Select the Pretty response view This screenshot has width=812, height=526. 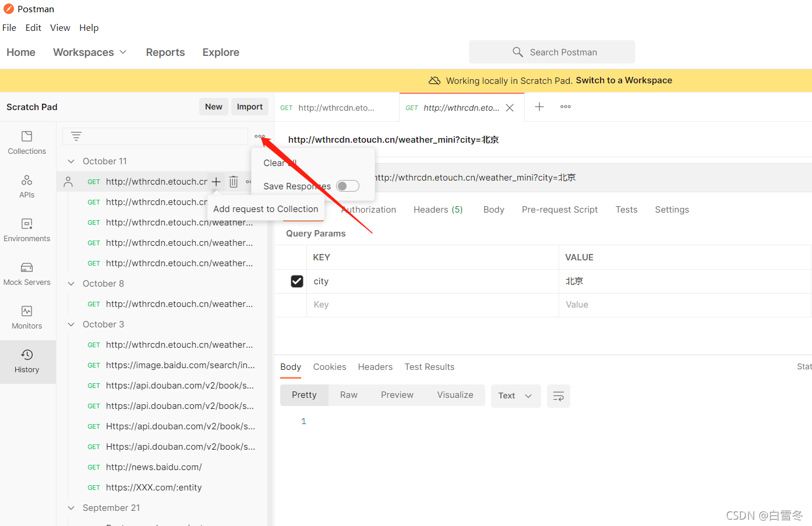point(304,395)
